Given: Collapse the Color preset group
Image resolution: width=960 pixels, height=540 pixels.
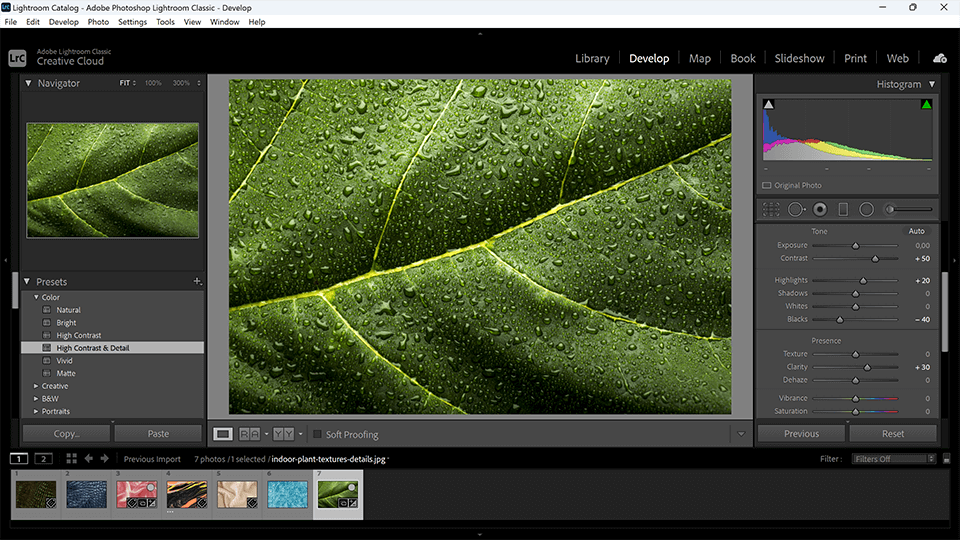Looking at the screenshot, I should coord(36,297).
